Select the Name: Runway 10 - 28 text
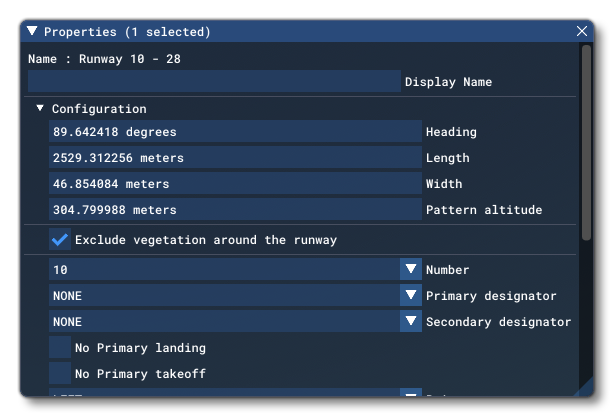614x417 pixels. pyautogui.click(x=104, y=59)
